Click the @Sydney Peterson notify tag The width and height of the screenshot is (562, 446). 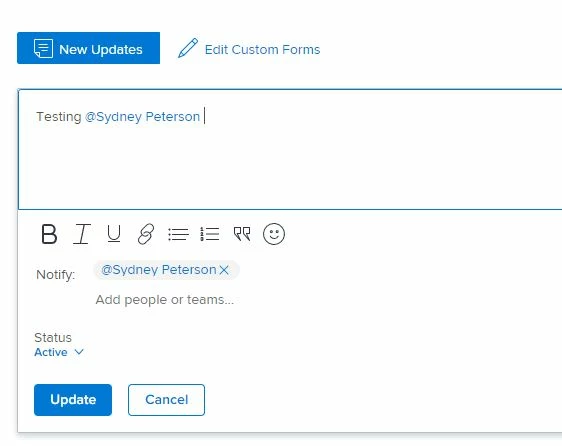coord(159,270)
